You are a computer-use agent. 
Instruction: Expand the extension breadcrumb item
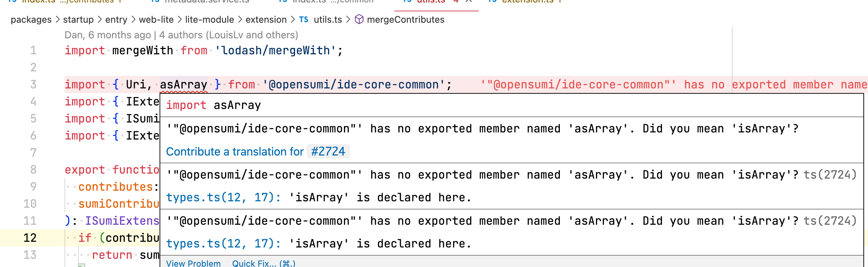pyautogui.click(x=266, y=20)
